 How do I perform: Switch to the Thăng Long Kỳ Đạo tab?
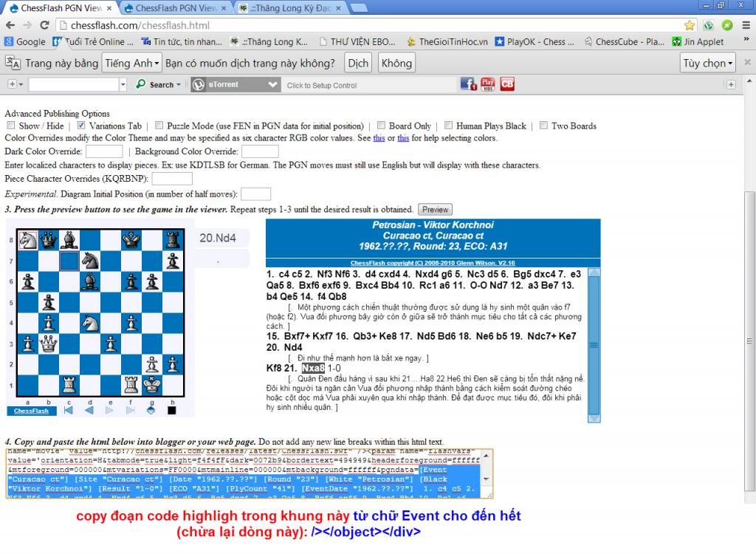291,8
